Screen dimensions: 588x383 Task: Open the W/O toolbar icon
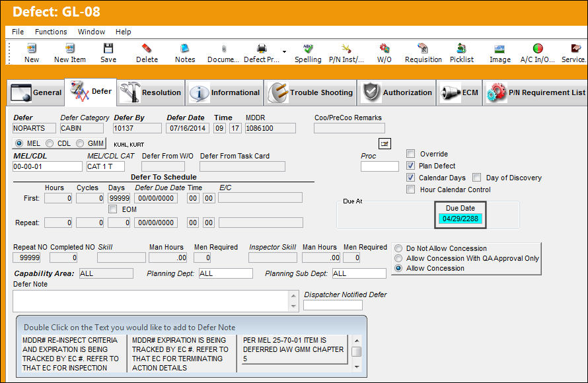385,48
